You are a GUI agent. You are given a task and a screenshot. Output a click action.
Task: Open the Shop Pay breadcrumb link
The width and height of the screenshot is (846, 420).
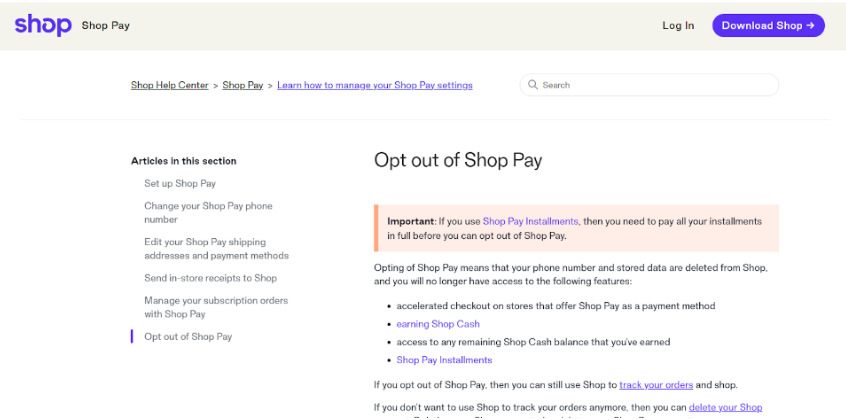click(x=243, y=85)
